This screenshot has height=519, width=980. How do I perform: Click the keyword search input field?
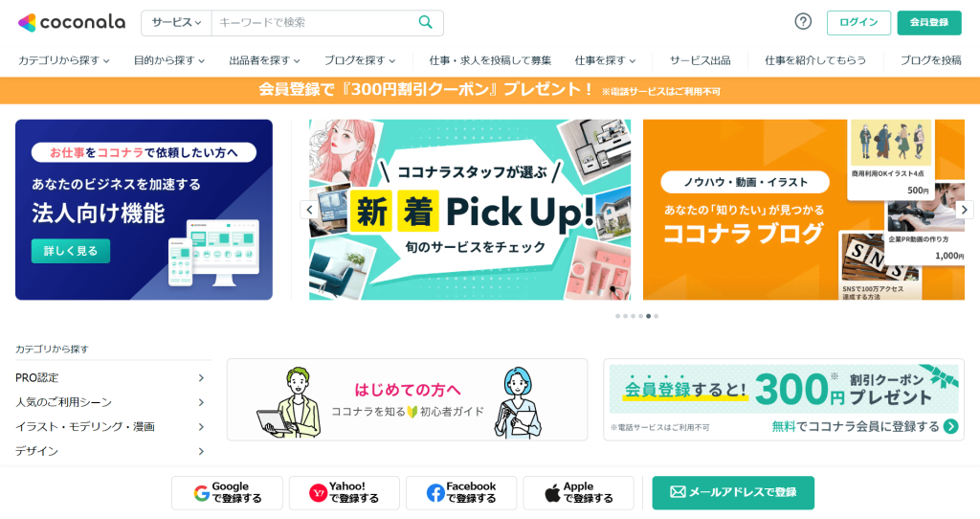[x=313, y=23]
